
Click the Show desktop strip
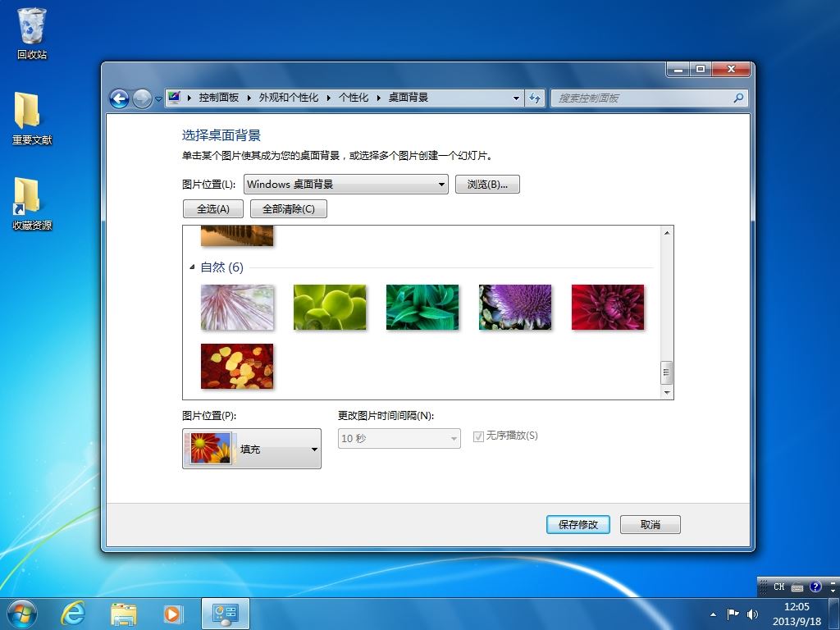tap(834, 614)
